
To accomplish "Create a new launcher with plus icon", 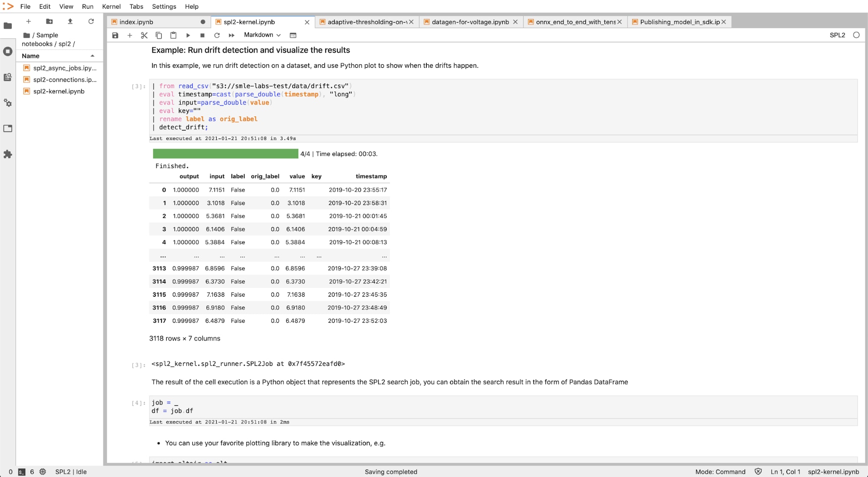I will click(29, 21).
